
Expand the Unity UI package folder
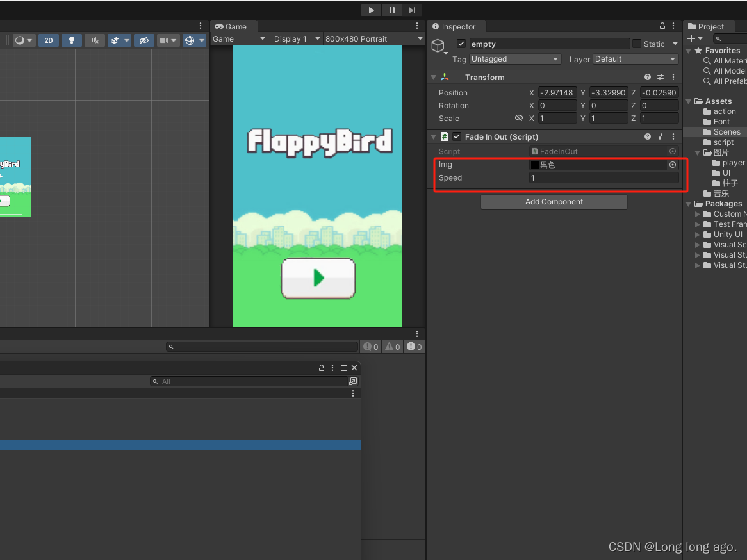698,235
